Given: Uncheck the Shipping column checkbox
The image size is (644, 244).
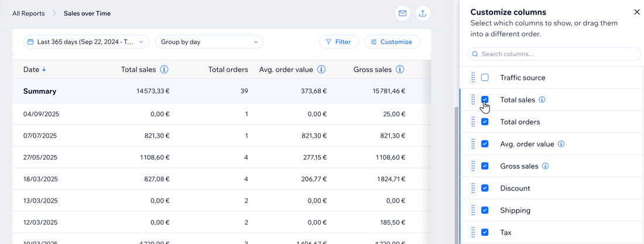Looking at the screenshot, I should coord(485,210).
